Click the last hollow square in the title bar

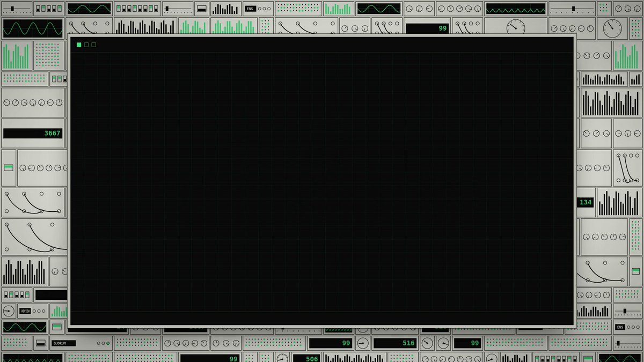click(94, 45)
